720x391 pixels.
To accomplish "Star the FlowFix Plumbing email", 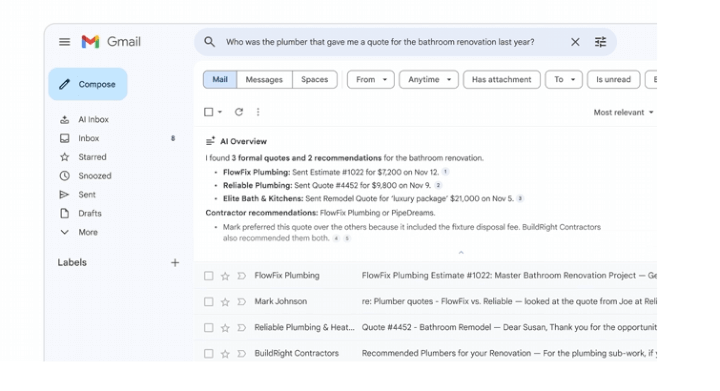I will (225, 276).
